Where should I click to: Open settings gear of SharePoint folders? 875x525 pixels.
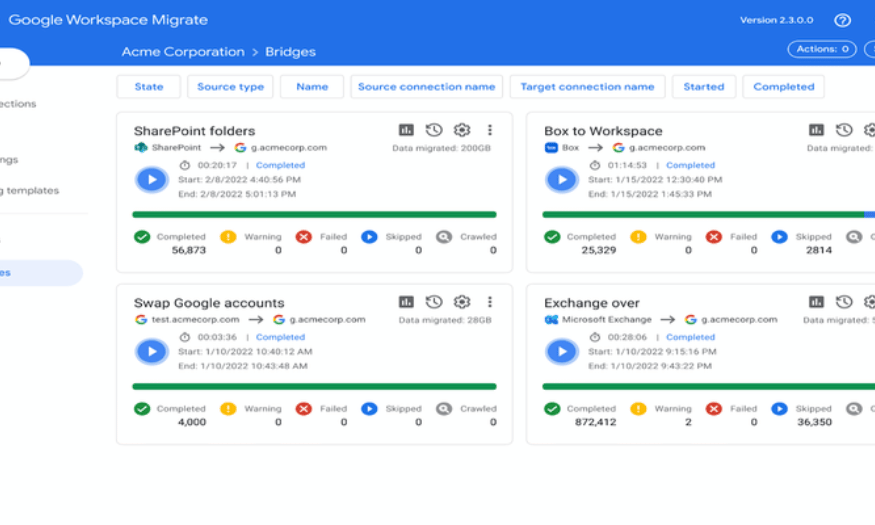[x=461, y=130]
